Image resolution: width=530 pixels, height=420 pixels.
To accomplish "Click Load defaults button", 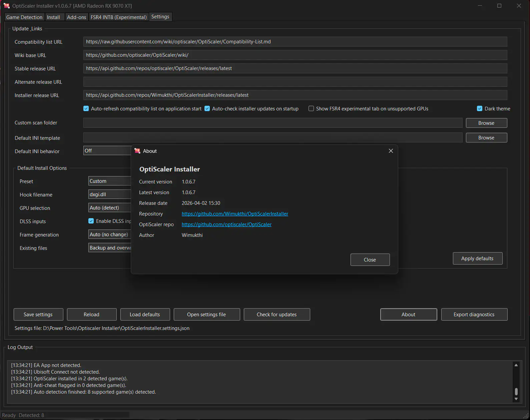I will [x=145, y=314].
